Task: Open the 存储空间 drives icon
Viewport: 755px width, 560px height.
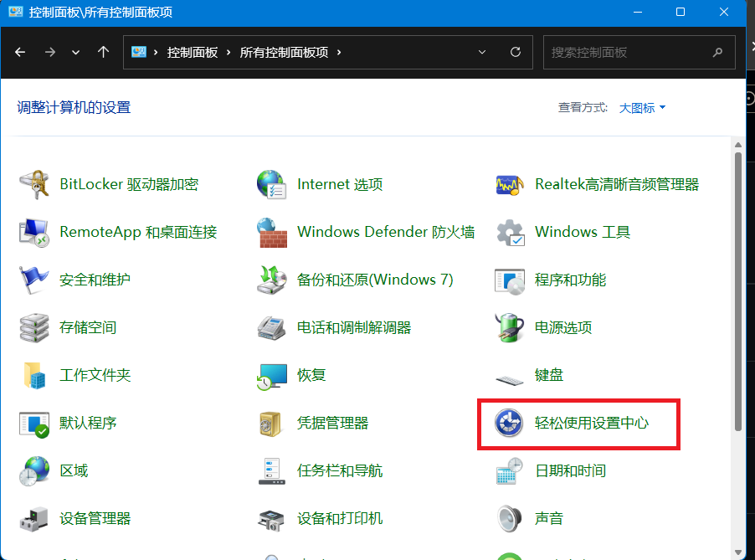Action: 34,328
